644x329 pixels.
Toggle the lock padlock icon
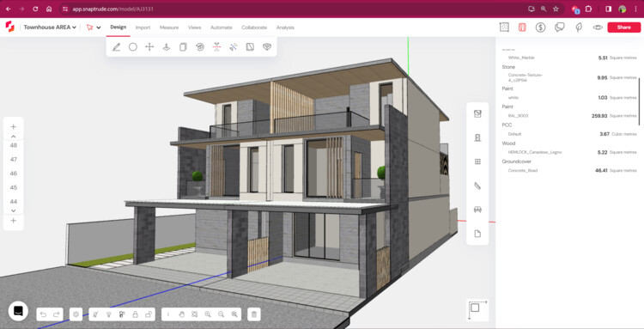click(x=135, y=314)
